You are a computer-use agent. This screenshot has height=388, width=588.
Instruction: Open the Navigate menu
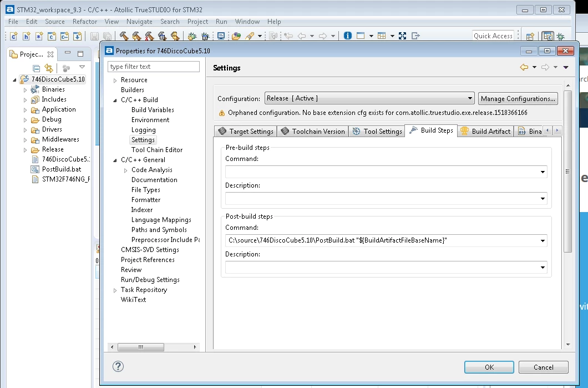[139, 22]
